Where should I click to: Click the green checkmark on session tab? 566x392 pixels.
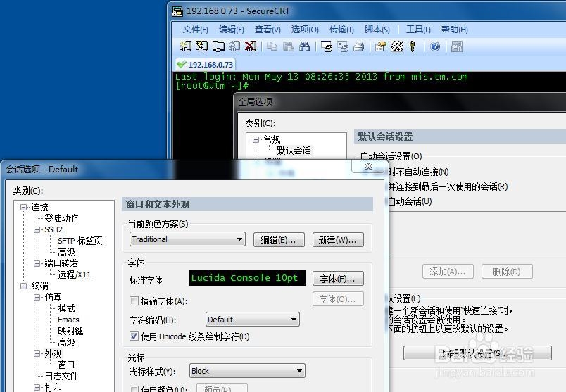pos(181,65)
